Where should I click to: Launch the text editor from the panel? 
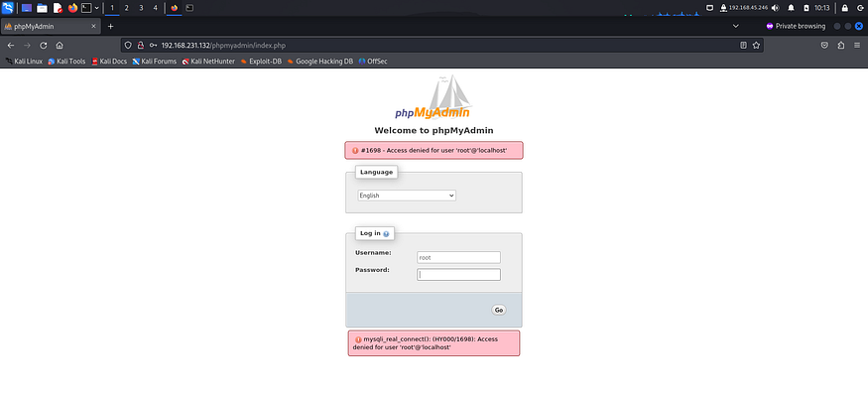click(58, 8)
